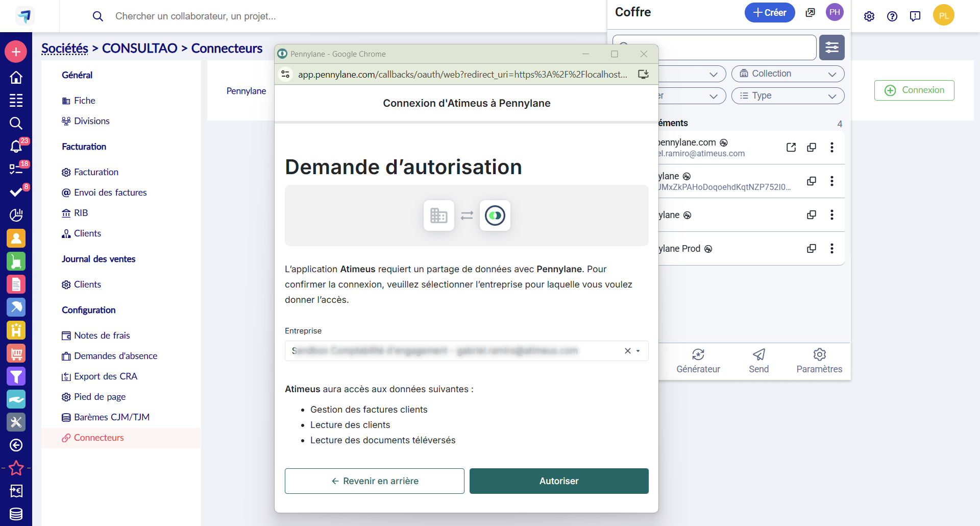Open the teal handshake module icon
Image resolution: width=980 pixels, height=526 pixels.
[16, 399]
